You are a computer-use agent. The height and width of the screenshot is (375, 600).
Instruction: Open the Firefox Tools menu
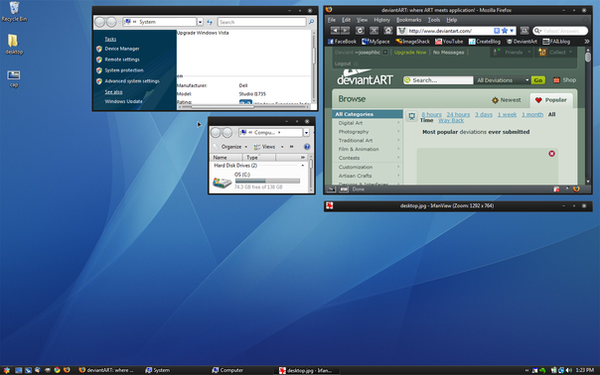[434, 20]
